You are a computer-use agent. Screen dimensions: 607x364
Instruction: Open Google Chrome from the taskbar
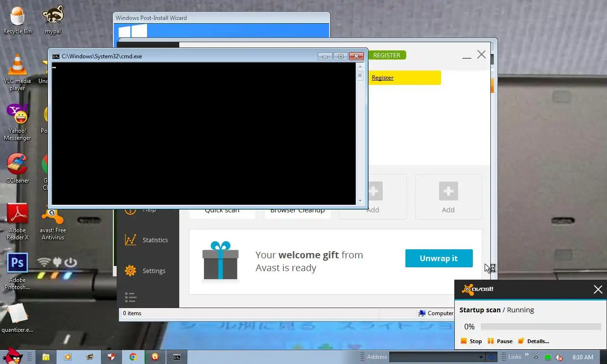tap(133, 357)
